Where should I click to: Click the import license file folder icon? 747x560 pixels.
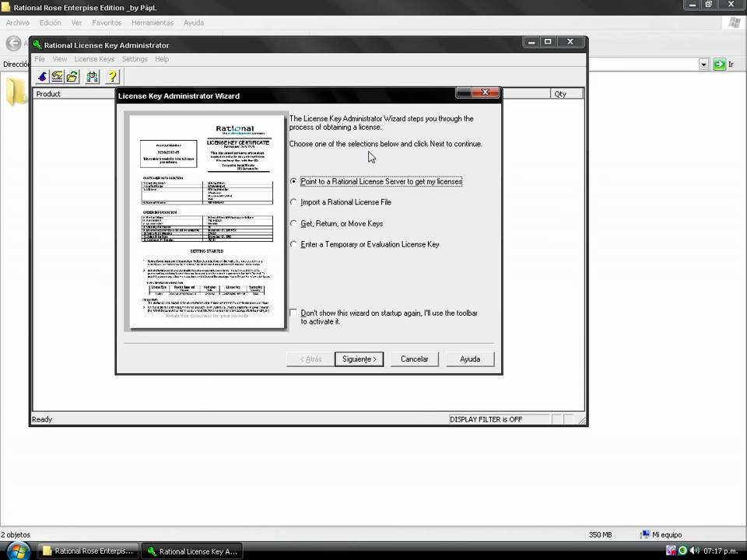(72, 76)
